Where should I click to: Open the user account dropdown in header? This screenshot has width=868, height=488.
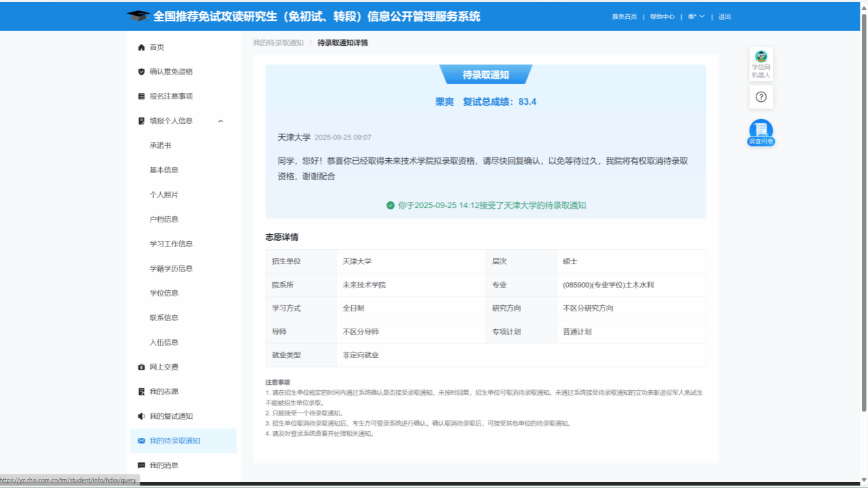(x=696, y=16)
